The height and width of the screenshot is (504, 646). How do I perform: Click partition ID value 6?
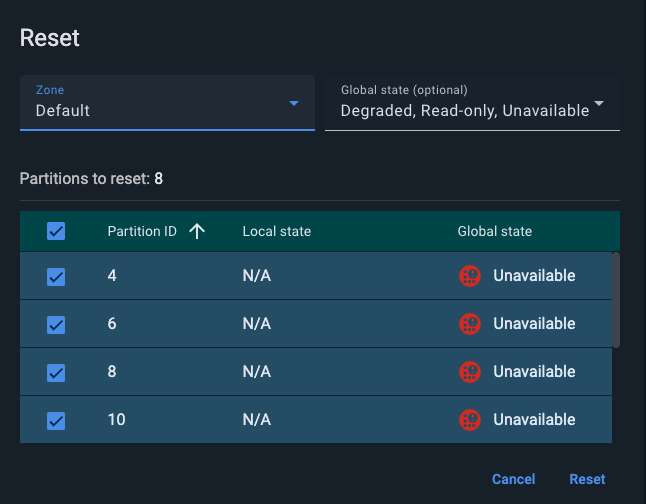(112, 324)
